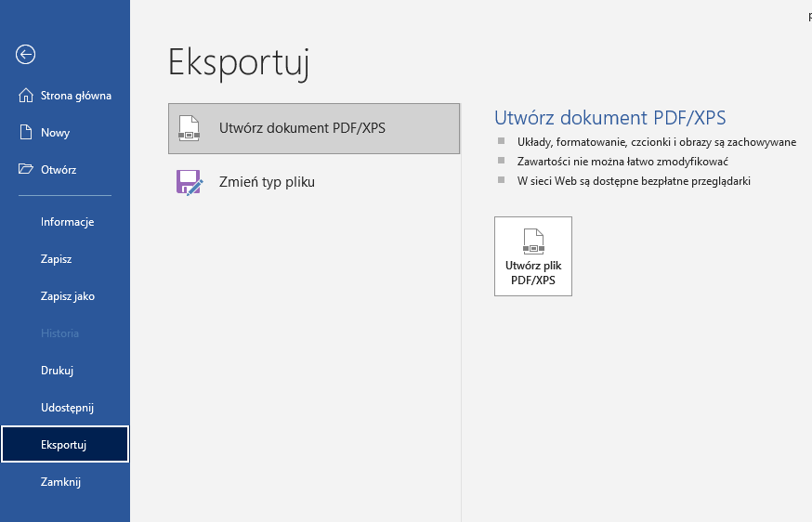The height and width of the screenshot is (522, 812).
Task: Select Utwórz dokument PDF/XPS option
Action: click(x=314, y=128)
